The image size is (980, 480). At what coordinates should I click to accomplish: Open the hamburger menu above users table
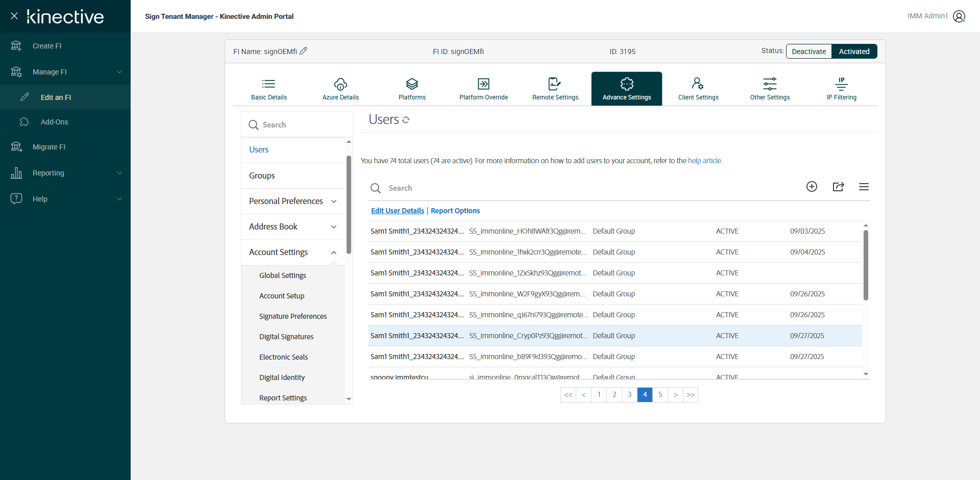tap(864, 187)
